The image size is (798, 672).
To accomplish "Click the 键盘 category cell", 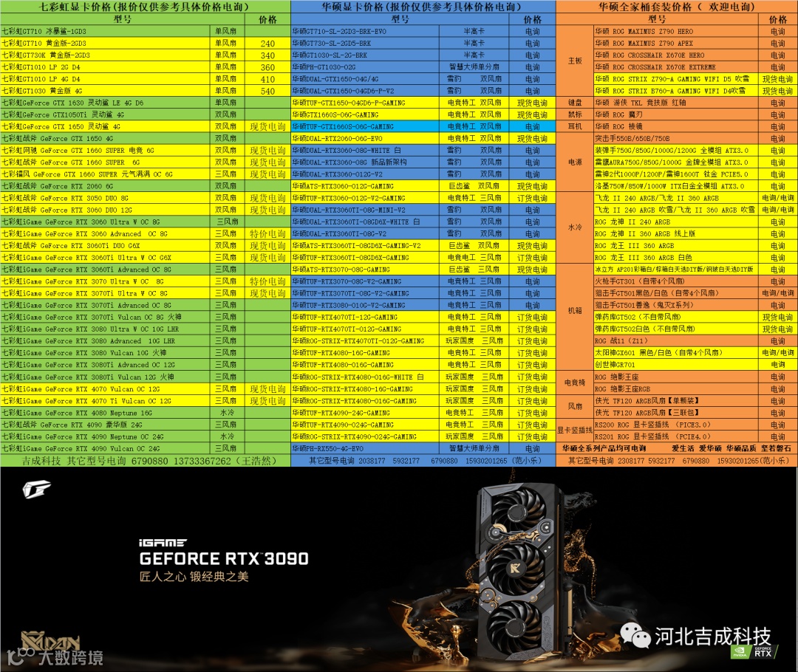I will (x=575, y=103).
